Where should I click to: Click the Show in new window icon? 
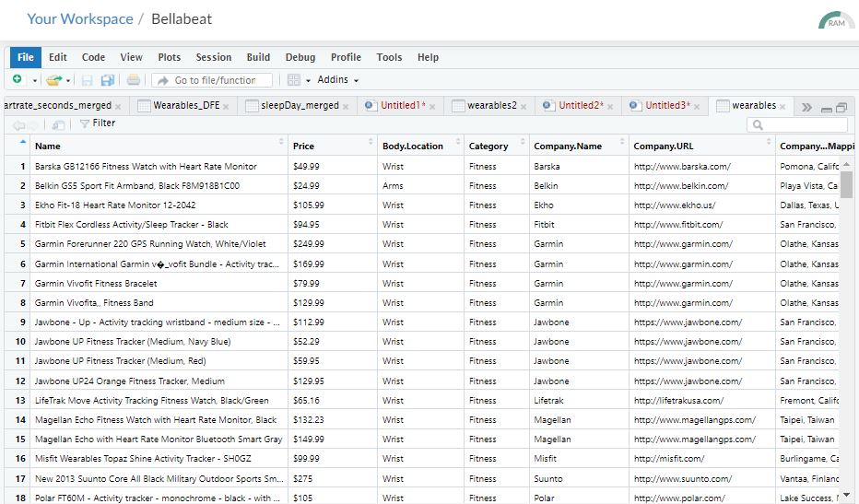tap(58, 125)
